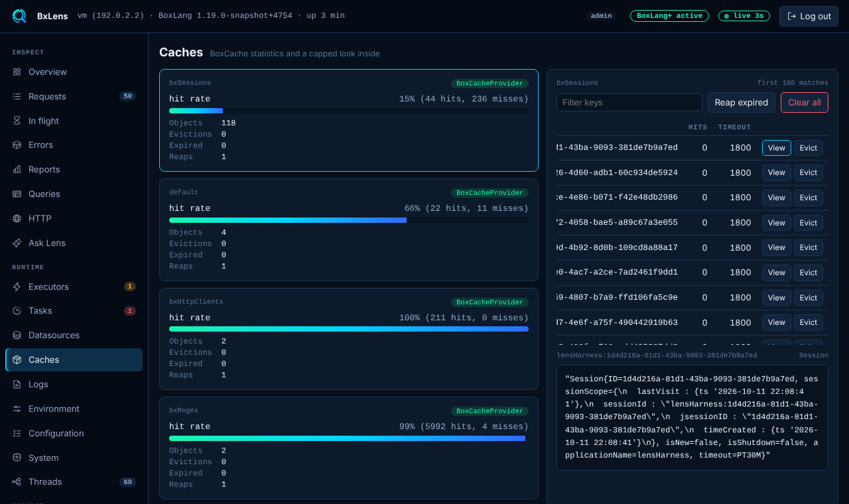Evict the key ending 60c934de5924

tap(808, 172)
